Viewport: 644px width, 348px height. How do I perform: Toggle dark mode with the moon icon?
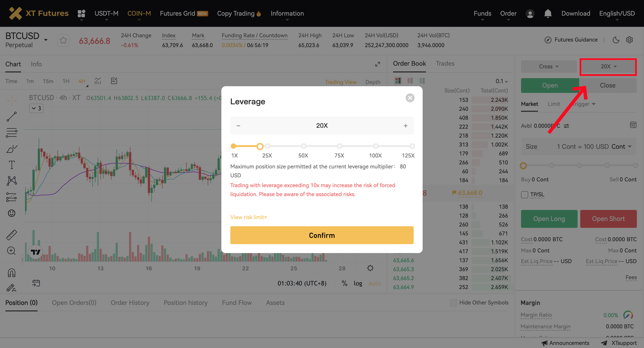pyautogui.click(x=616, y=40)
